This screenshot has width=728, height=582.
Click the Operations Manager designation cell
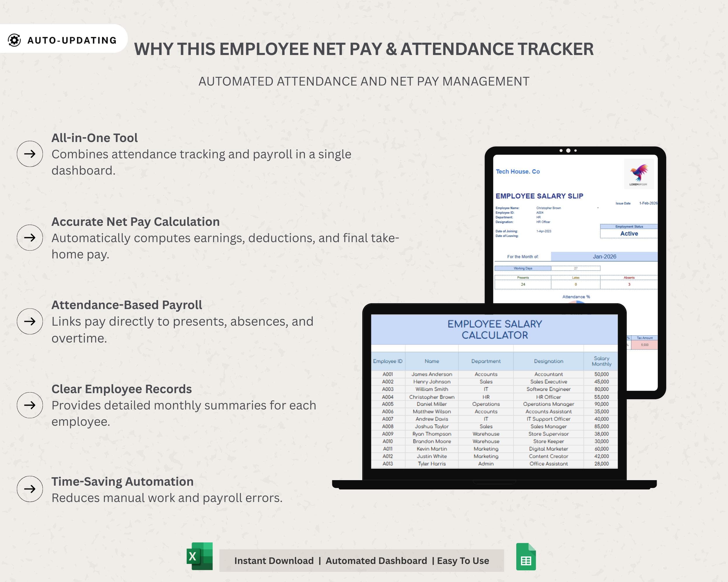tap(548, 404)
